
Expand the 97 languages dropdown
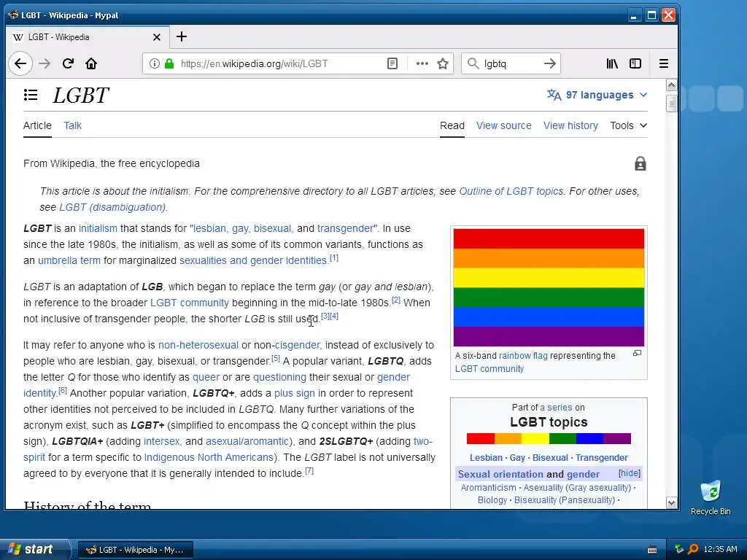597,95
